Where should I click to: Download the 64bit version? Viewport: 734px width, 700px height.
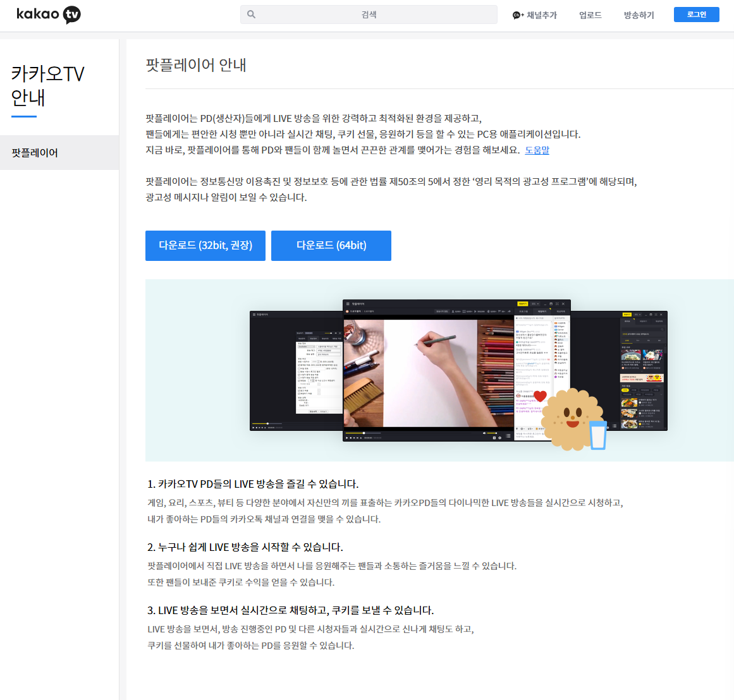click(331, 246)
